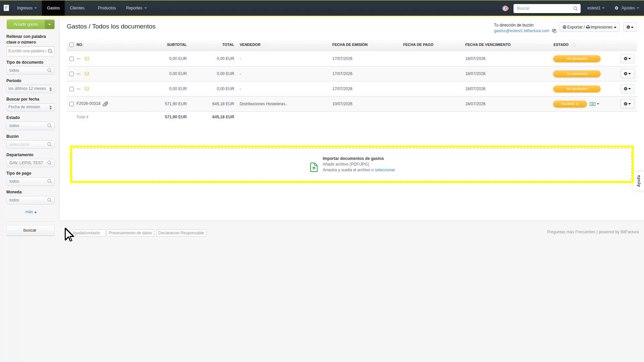644x362 pixels.
Task: Tick checkbox of third unapproved row
Action: click(71, 89)
